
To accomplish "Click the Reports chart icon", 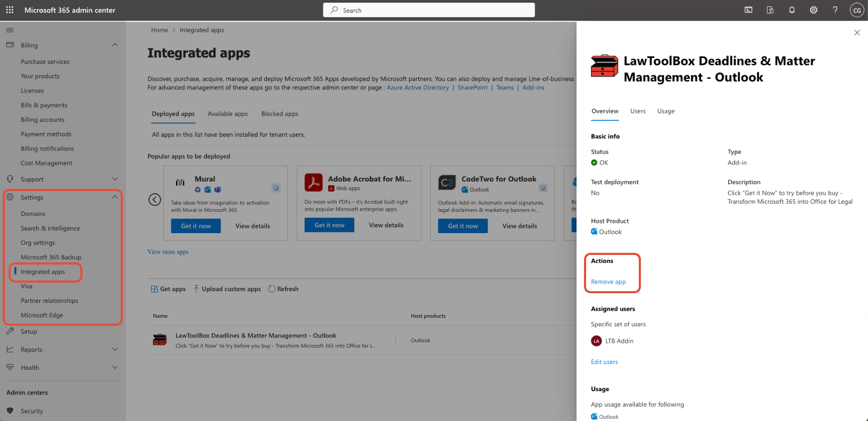I will (10, 349).
